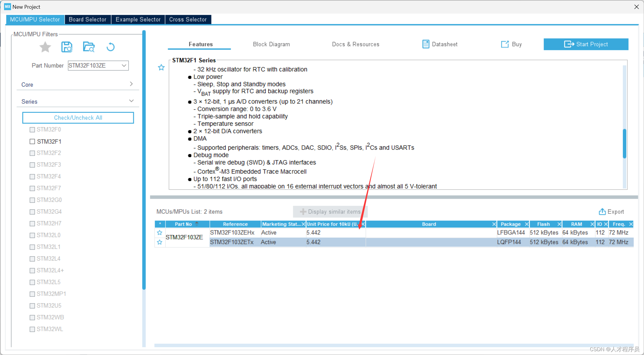The image size is (644, 355).
Task: Click the star column header
Action: click(x=160, y=224)
